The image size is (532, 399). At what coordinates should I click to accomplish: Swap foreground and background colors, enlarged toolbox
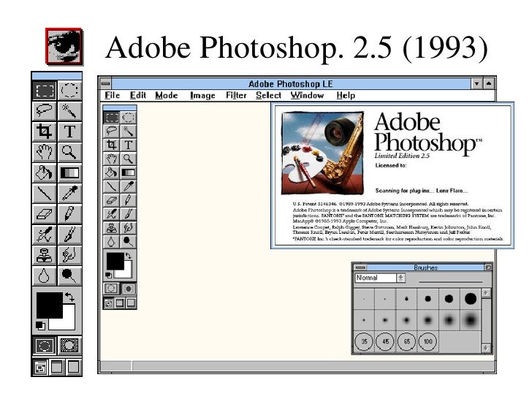coord(70,297)
